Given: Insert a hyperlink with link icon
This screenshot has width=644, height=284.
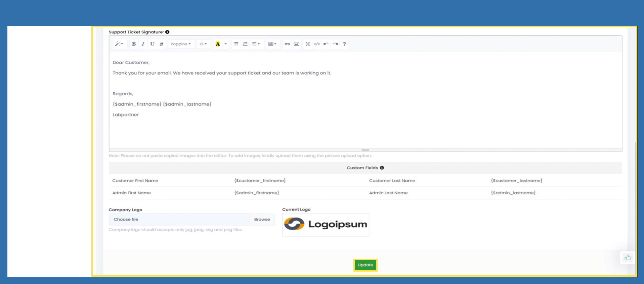Looking at the screenshot, I should click(x=287, y=44).
